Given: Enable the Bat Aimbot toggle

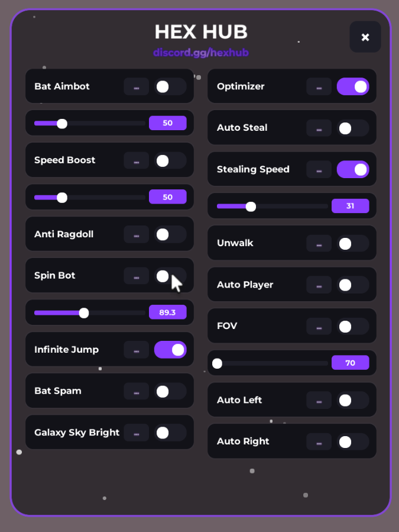Looking at the screenshot, I should click(x=170, y=87).
